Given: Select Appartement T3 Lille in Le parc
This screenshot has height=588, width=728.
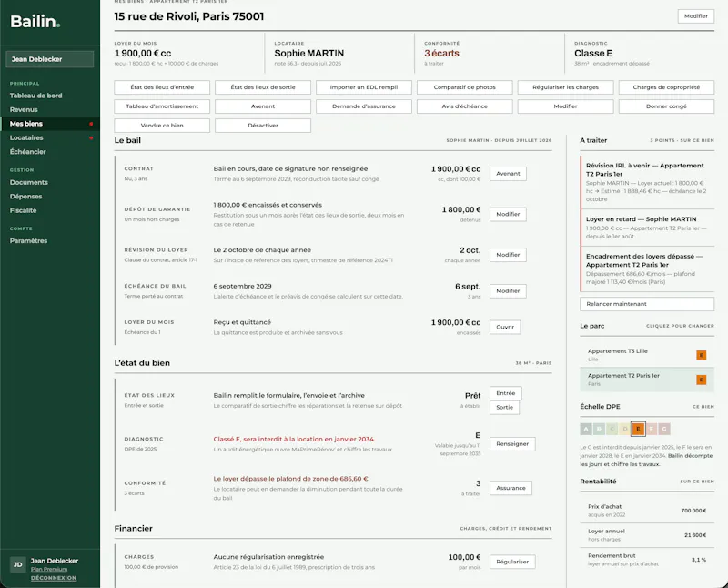Looking at the screenshot, I should click(647, 355).
